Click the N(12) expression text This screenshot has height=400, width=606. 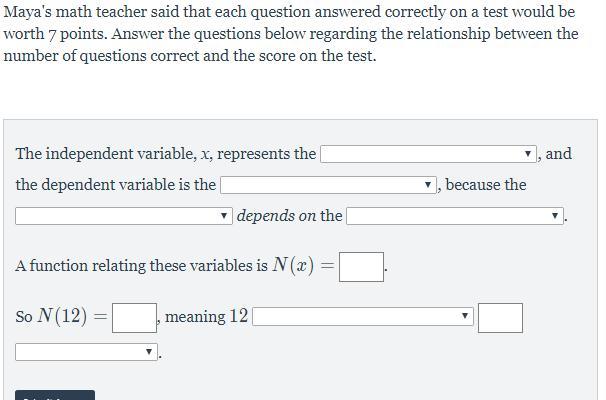(x=60, y=317)
